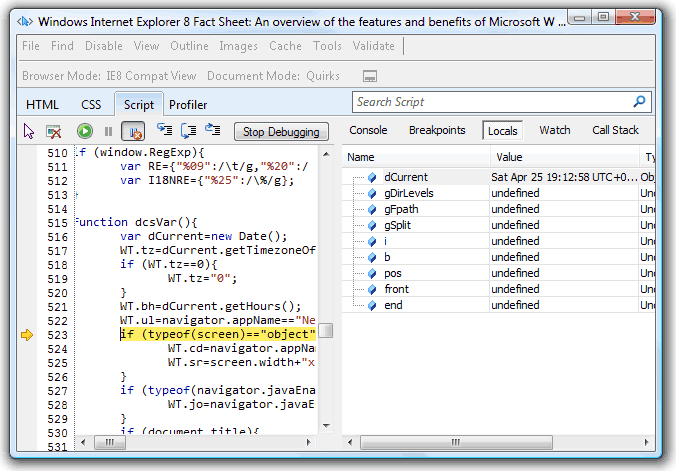
Task: Click the Step Over icon
Action: point(188,131)
